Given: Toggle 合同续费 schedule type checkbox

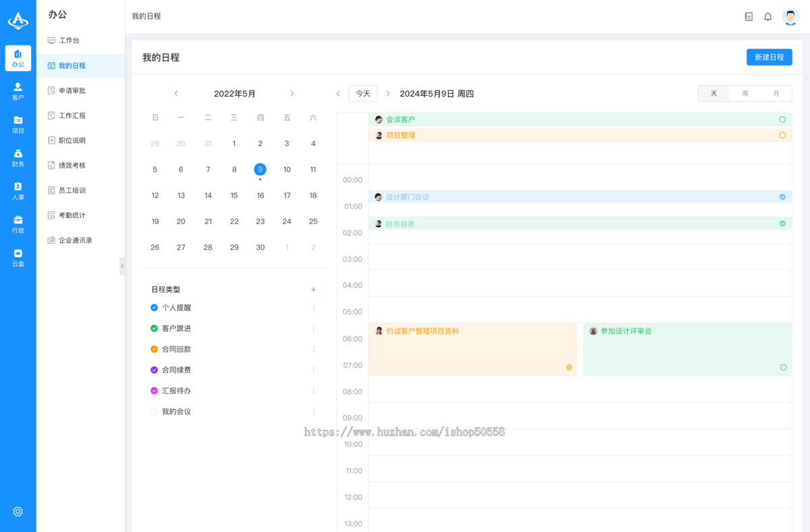Looking at the screenshot, I should 154,370.
